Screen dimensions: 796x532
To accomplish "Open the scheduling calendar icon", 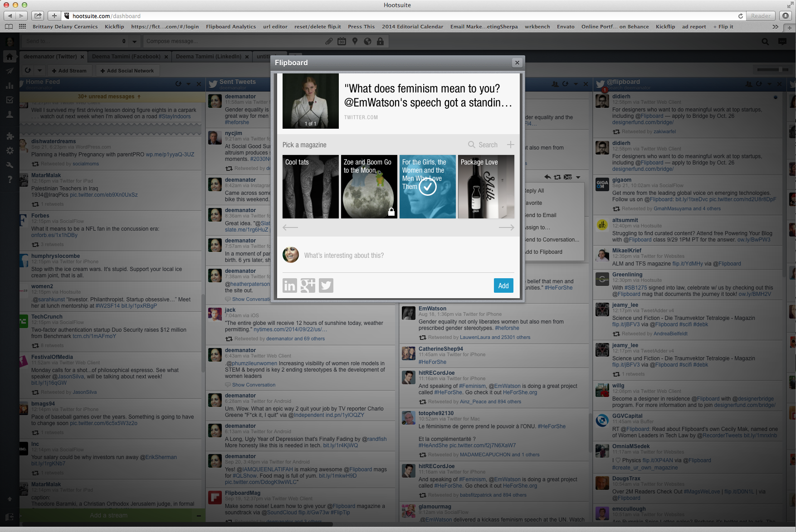I will point(342,41).
